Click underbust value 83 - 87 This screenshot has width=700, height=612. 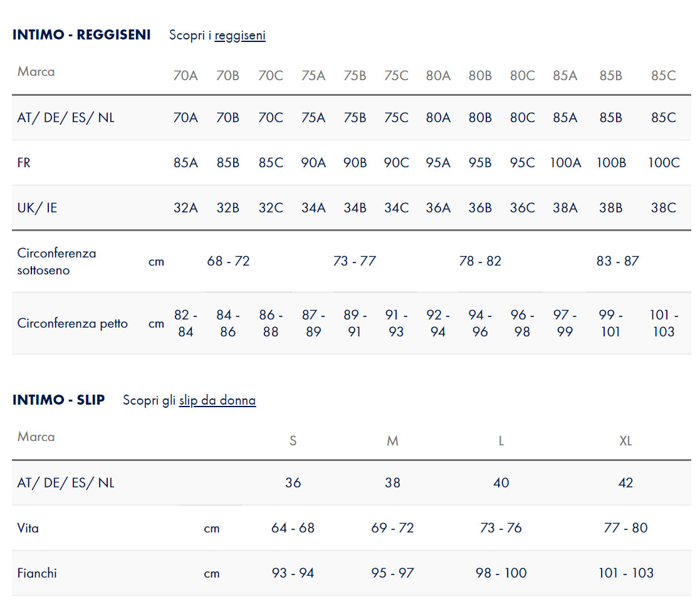click(618, 261)
